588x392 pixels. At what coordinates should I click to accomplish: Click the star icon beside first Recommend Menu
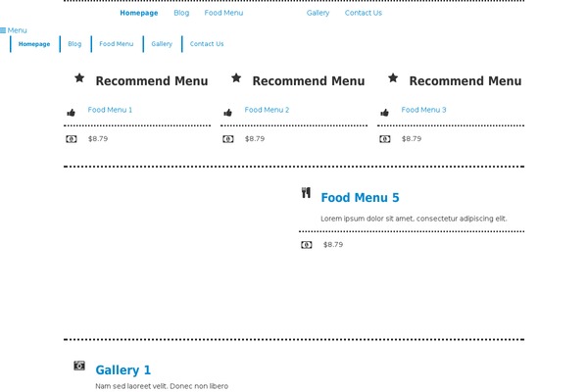(x=79, y=78)
